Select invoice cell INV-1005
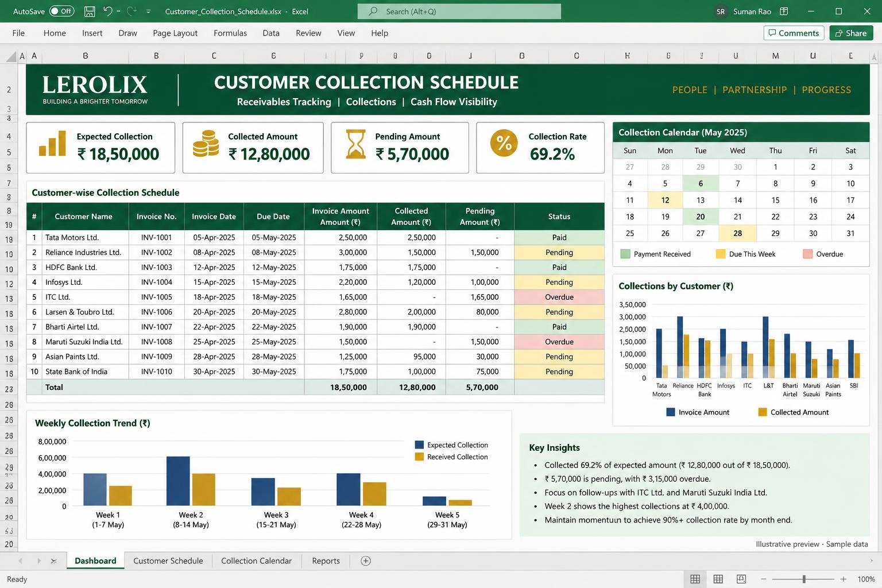This screenshot has width=882, height=588. (x=156, y=297)
